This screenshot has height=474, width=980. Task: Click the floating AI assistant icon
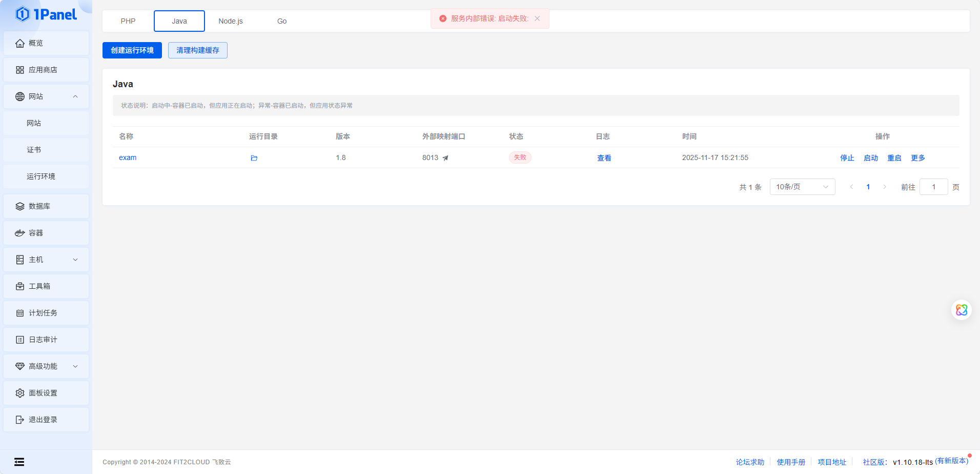[x=961, y=310]
